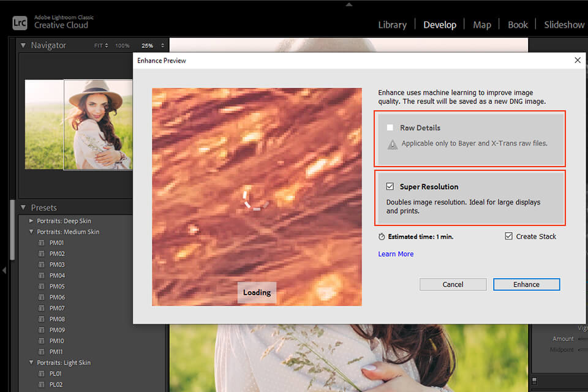Set Navigator zoom to 100%

(123, 45)
